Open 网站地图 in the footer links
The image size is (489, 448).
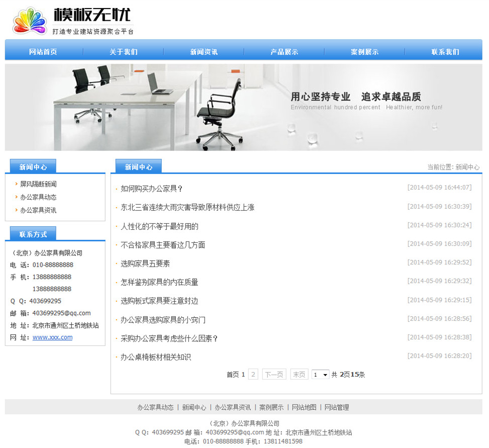(304, 407)
